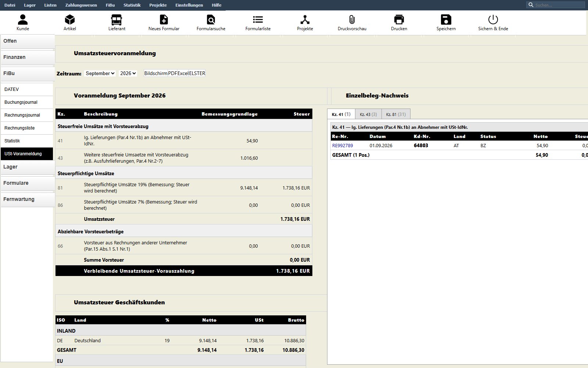Image resolution: width=588 pixels, height=368 pixels.
Task: Click the ELSTER submit button
Action: (197, 73)
